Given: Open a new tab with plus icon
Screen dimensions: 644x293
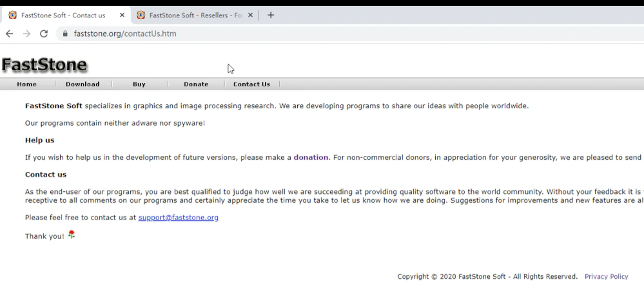Looking at the screenshot, I should (271, 15).
